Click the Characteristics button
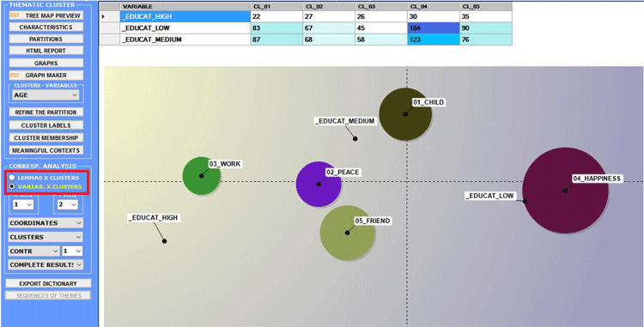This screenshot has height=327, width=644. click(x=46, y=27)
